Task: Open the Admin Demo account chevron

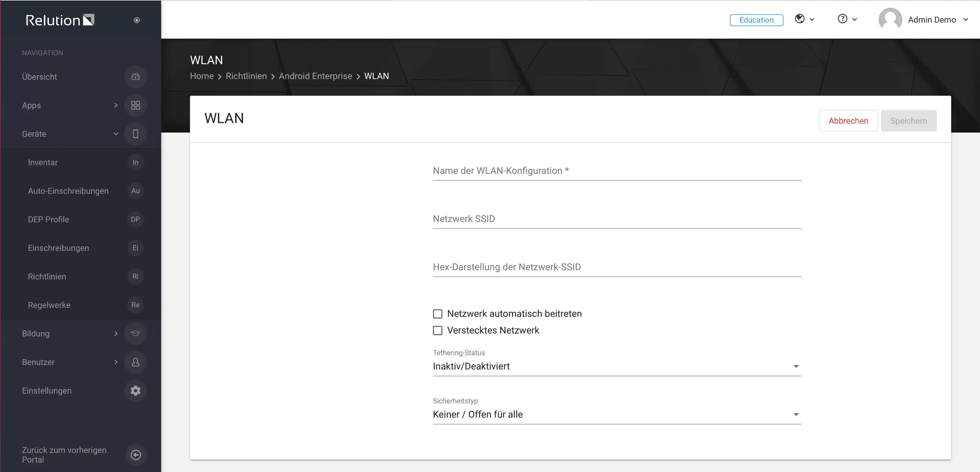Action: 965,19
